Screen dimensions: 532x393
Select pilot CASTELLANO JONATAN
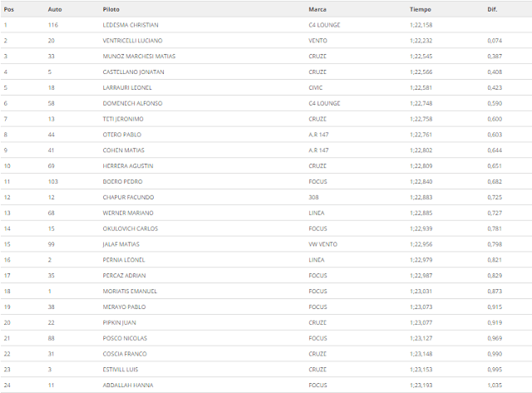pos(133,72)
